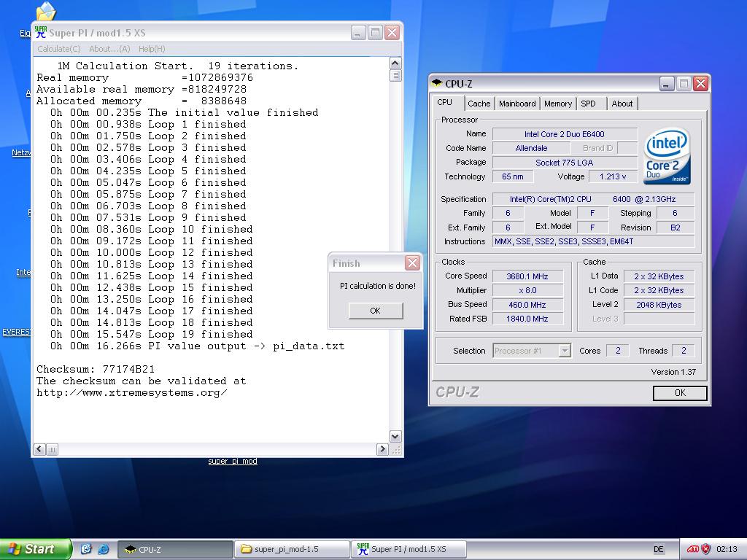The height and width of the screenshot is (560, 747).
Task: Open the About tab in CPU-Z
Action: (622, 104)
